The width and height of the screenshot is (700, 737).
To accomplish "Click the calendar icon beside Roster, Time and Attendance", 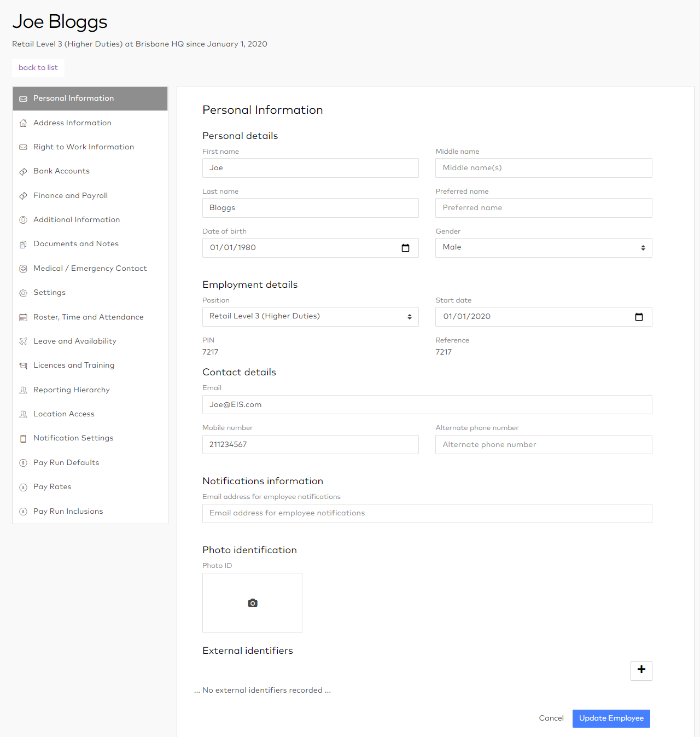I will (23, 317).
